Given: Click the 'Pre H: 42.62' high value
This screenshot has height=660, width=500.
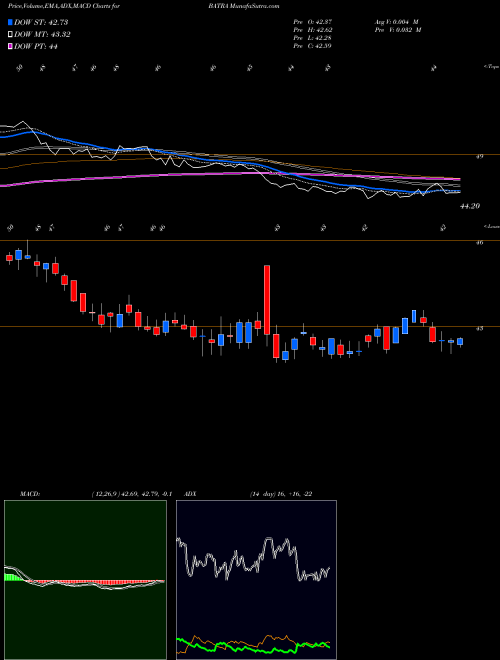Looking at the screenshot, I should (x=312, y=30).
